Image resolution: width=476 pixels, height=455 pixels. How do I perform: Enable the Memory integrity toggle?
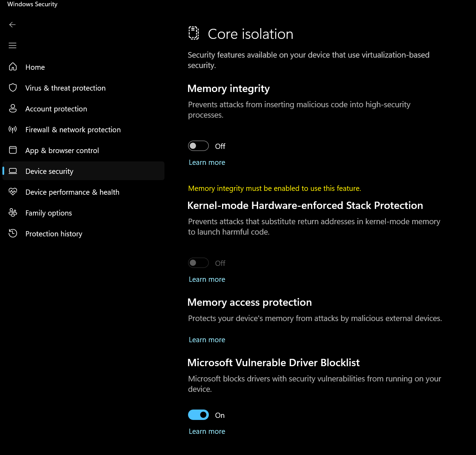[x=198, y=146]
